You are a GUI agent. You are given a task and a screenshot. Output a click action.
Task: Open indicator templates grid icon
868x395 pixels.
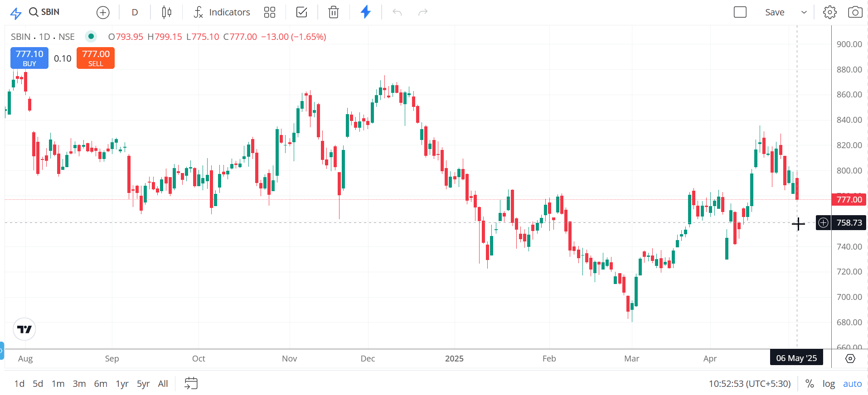pos(270,13)
